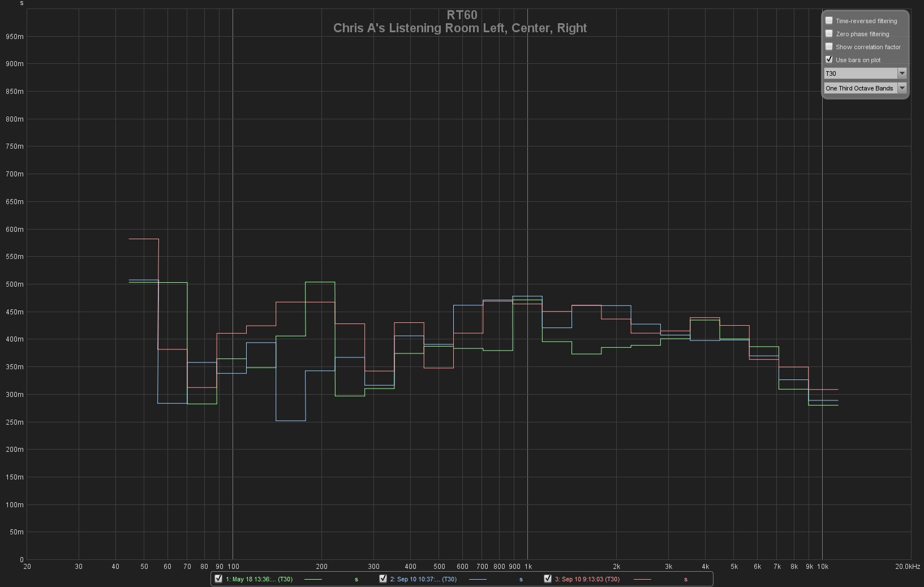Click the Show correlation factor label text
Screen dimensions: 924x587
click(868, 47)
